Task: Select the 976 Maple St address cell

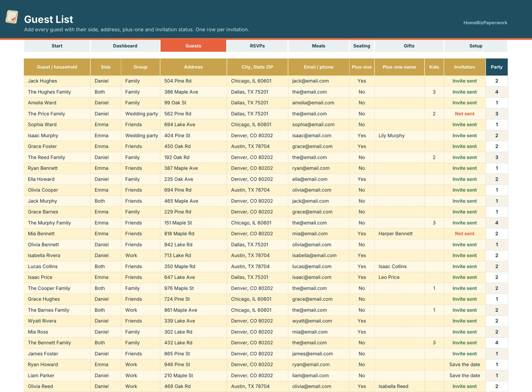Action: coord(193,288)
